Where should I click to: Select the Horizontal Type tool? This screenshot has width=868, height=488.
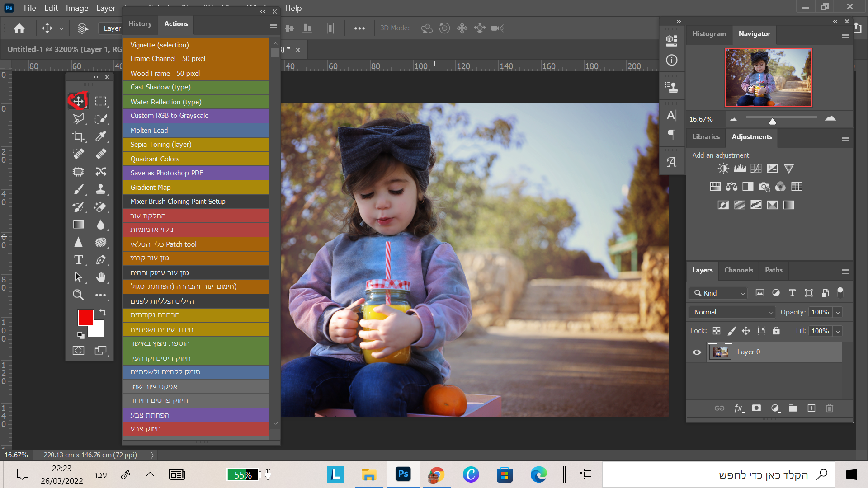click(x=78, y=260)
